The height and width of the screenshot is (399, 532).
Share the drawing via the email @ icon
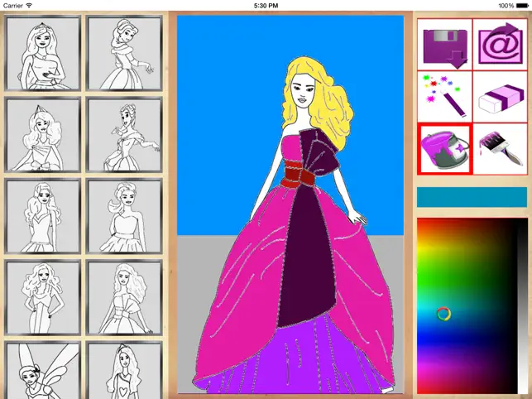pyautogui.click(x=500, y=45)
